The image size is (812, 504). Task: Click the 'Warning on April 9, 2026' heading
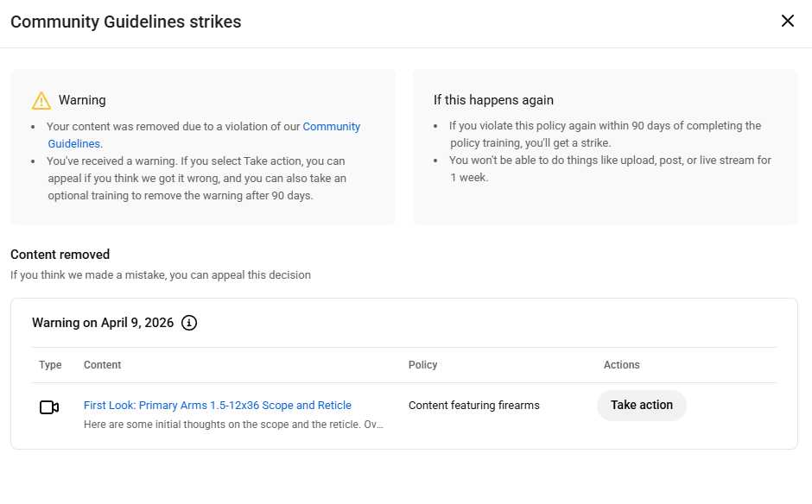(103, 323)
